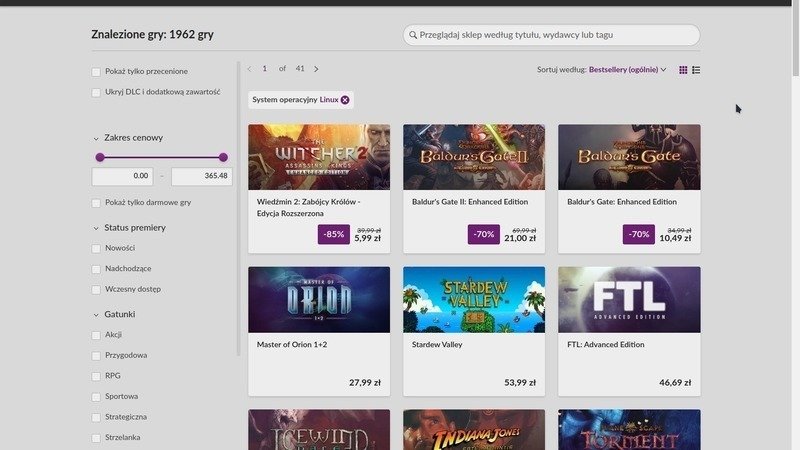The width and height of the screenshot is (800, 450).
Task: Open Master of Orion cover image
Action: point(319,299)
